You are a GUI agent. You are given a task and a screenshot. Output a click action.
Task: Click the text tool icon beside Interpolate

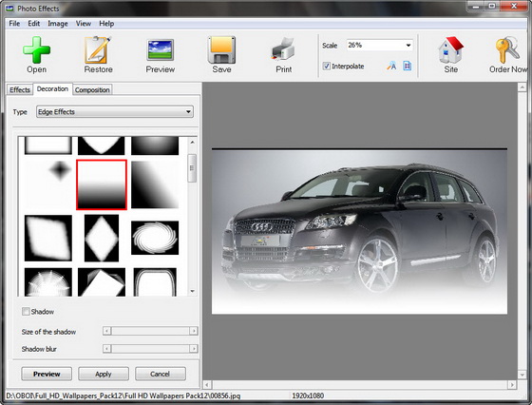391,66
